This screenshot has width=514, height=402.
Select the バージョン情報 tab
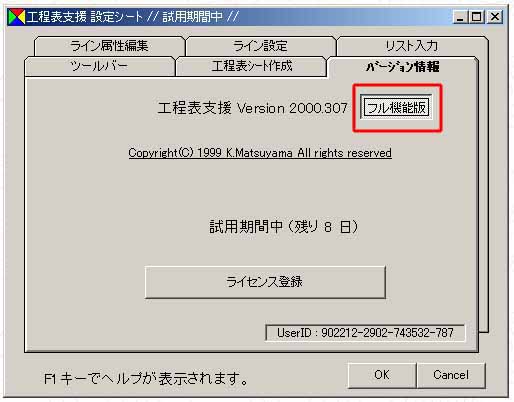point(402,67)
